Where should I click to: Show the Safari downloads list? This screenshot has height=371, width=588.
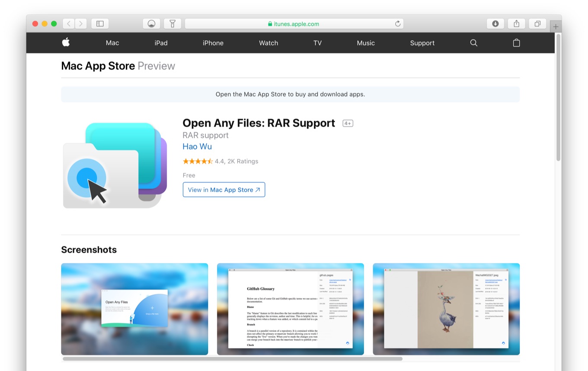tap(495, 24)
